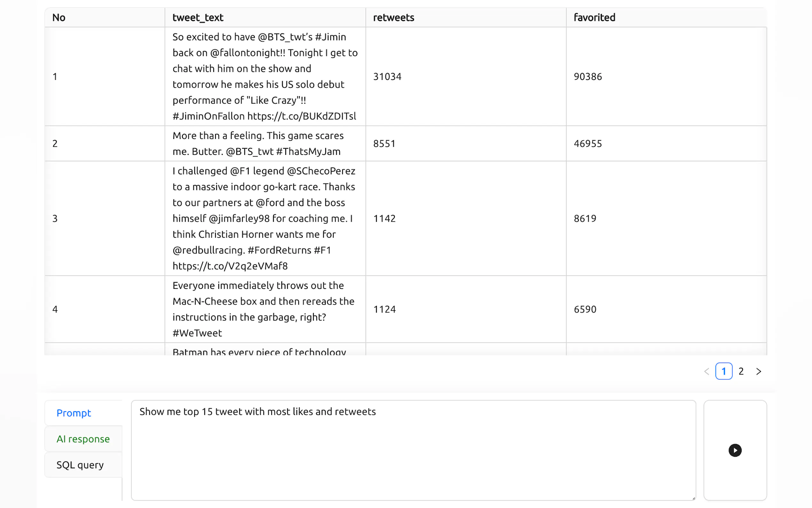
Task: Click the retweets column header
Action: point(394,18)
